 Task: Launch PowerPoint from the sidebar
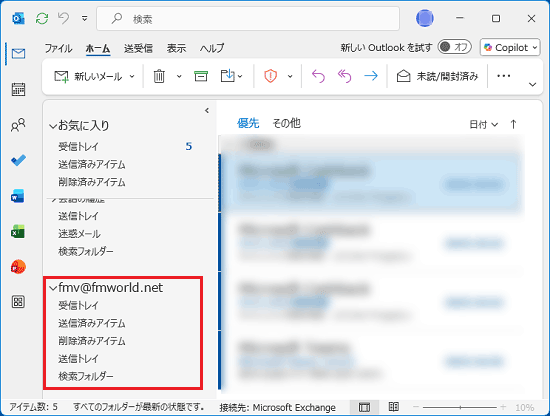18,267
